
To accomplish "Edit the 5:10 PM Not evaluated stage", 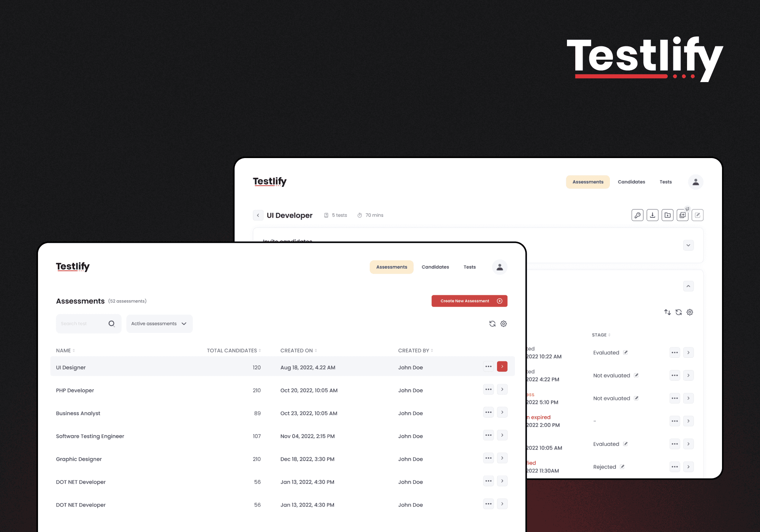I will click(636, 398).
